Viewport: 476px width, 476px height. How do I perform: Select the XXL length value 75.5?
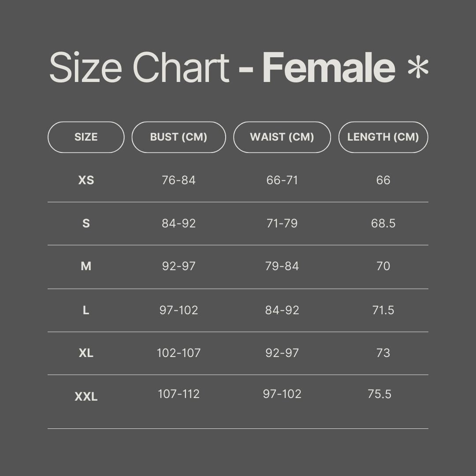(x=379, y=394)
